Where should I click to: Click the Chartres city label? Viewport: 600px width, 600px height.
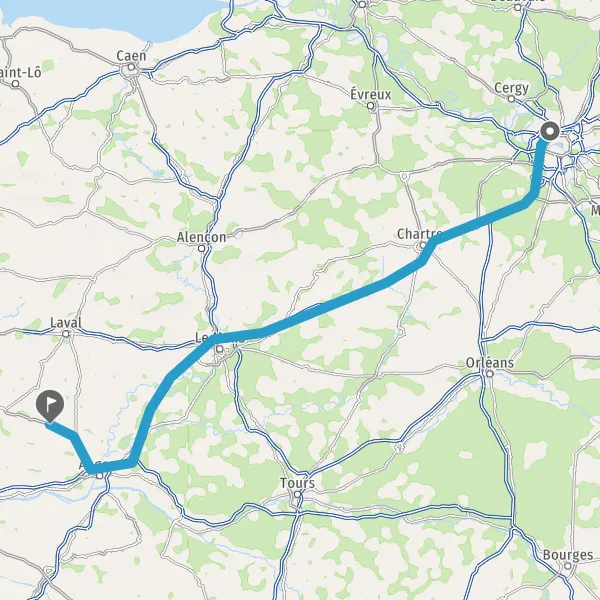[x=419, y=234]
